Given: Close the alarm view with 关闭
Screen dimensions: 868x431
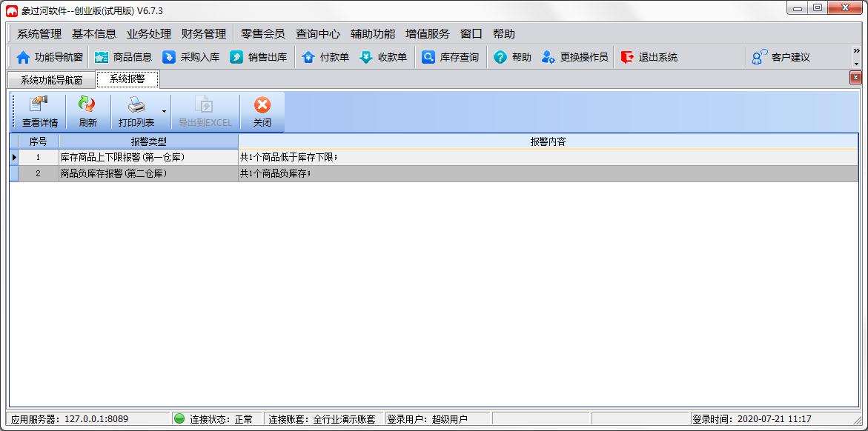Looking at the screenshot, I should [x=262, y=111].
